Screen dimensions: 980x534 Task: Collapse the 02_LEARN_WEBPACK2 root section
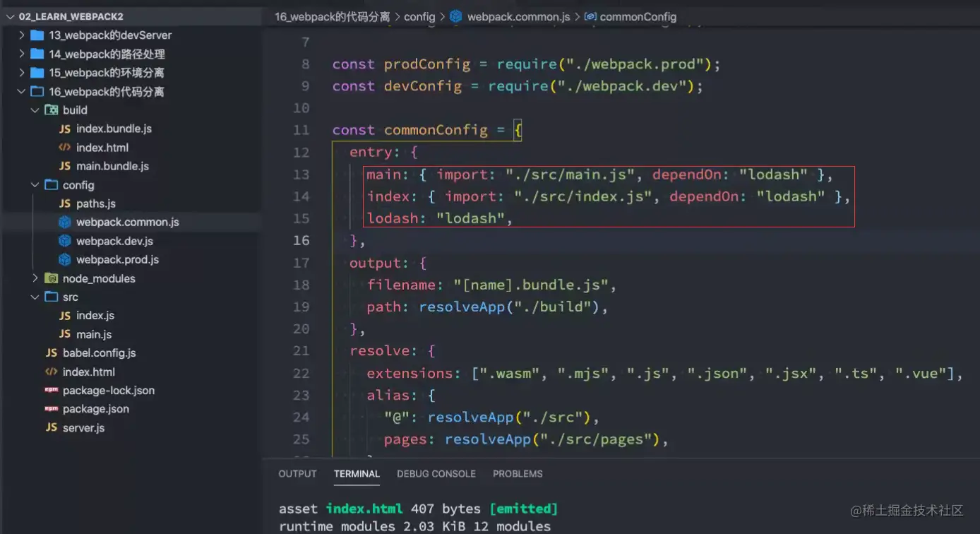(x=10, y=16)
